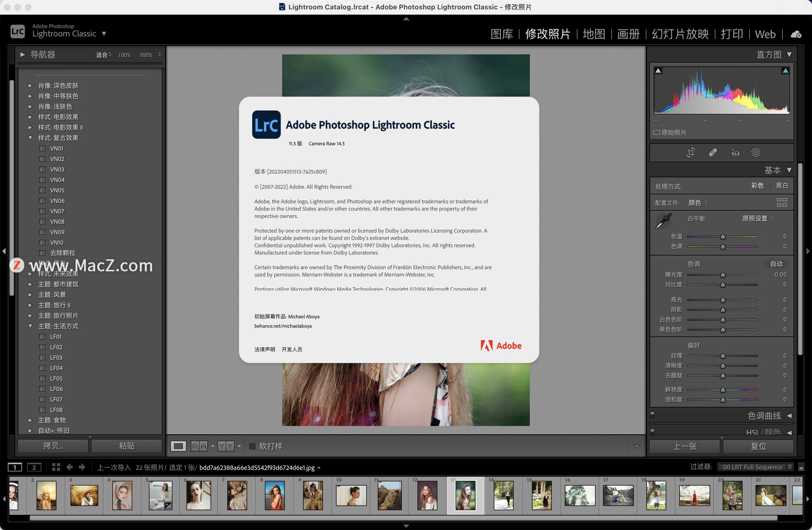Expand the 色调曲线 panel

click(789, 416)
